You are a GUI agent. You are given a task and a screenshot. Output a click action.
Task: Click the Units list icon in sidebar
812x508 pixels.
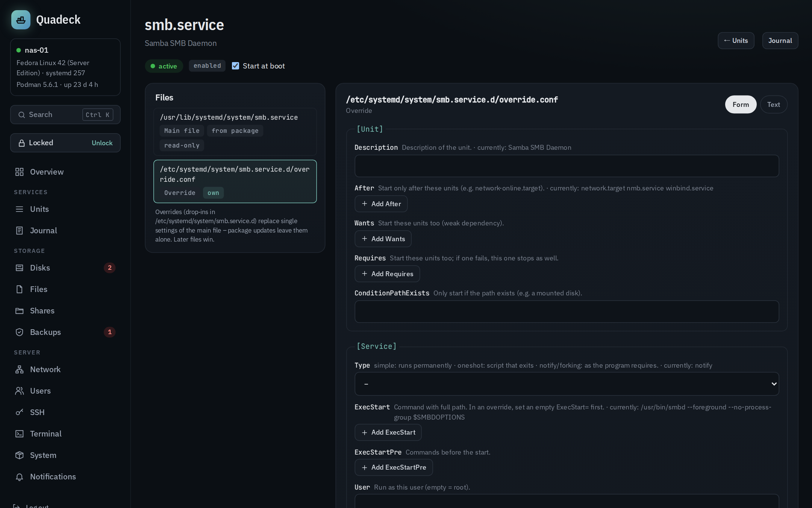20,209
